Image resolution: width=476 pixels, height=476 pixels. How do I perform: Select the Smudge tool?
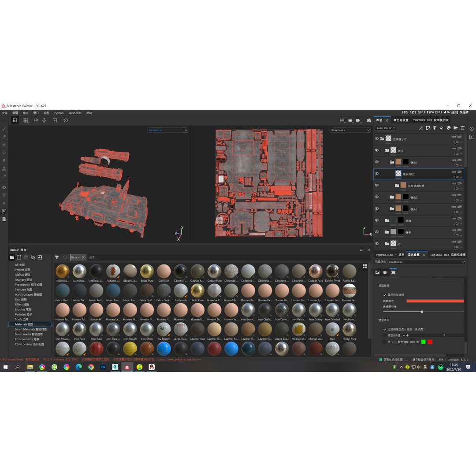[x=4, y=160]
